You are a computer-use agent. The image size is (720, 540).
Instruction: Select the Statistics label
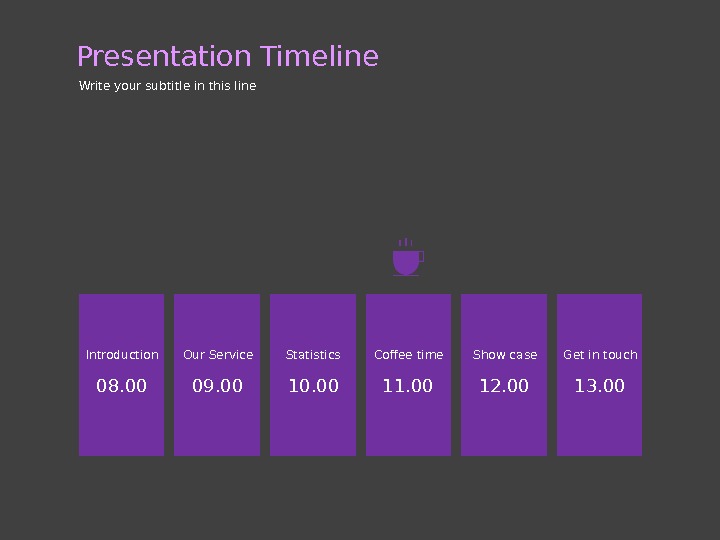313,355
